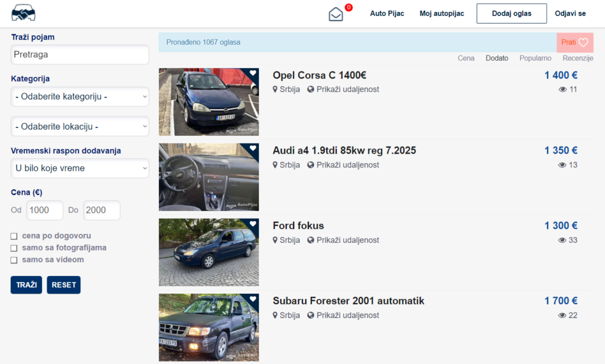
Task: Favorite the Subaru Forester listing heart
Action: (x=253, y=299)
